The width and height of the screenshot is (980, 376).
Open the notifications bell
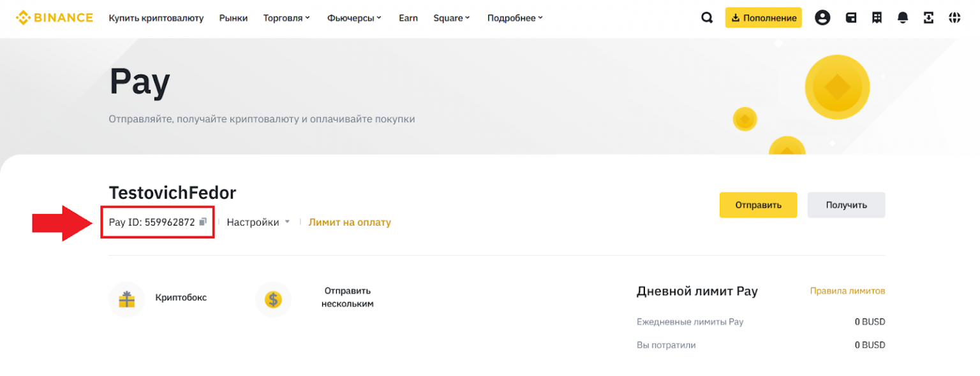click(903, 18)
